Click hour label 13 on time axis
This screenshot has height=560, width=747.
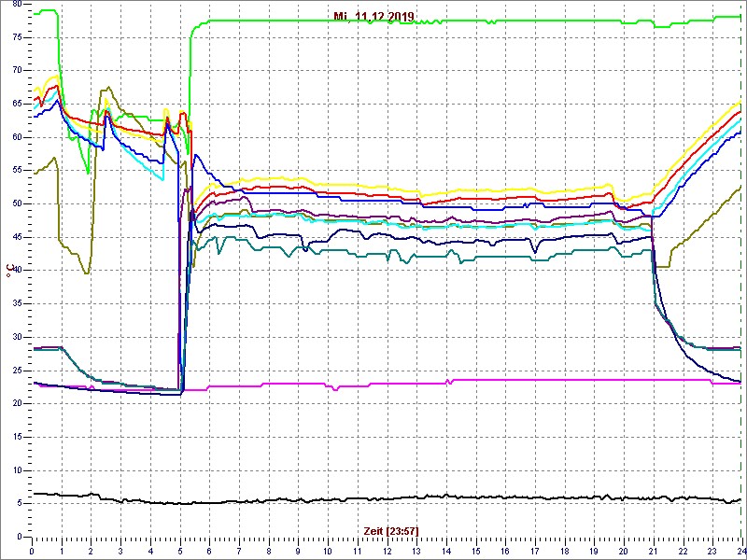(x=416, y=550)
